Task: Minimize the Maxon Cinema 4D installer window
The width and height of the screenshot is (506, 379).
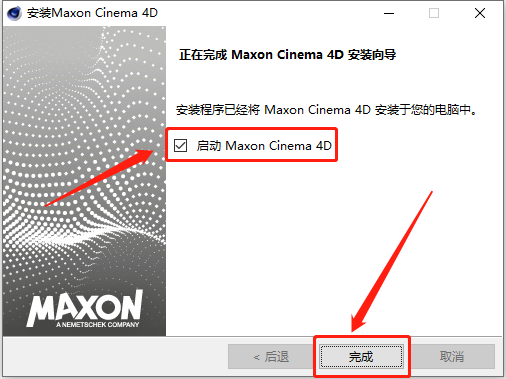Action: 389,14
